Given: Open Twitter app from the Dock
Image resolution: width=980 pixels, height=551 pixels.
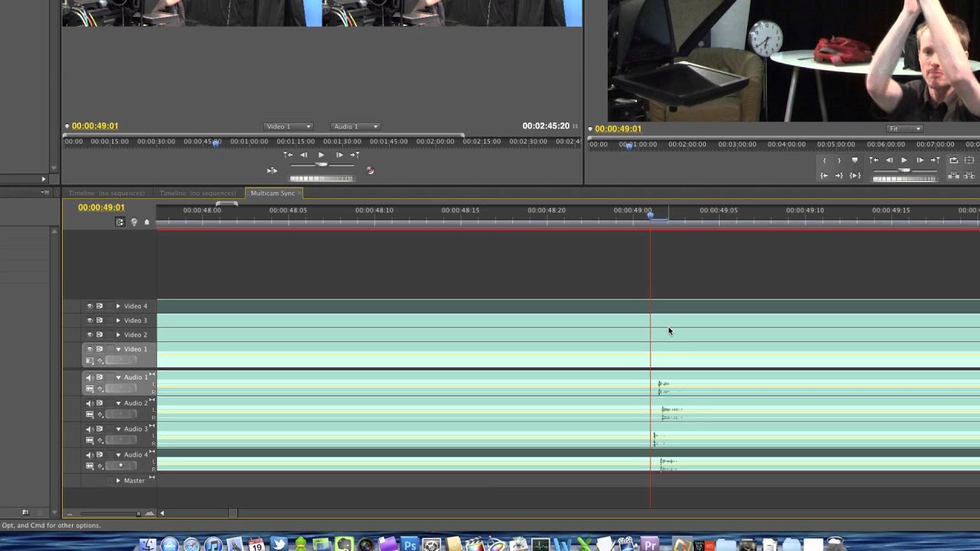Looking at the screenshot, I should [x=279, y=544].
